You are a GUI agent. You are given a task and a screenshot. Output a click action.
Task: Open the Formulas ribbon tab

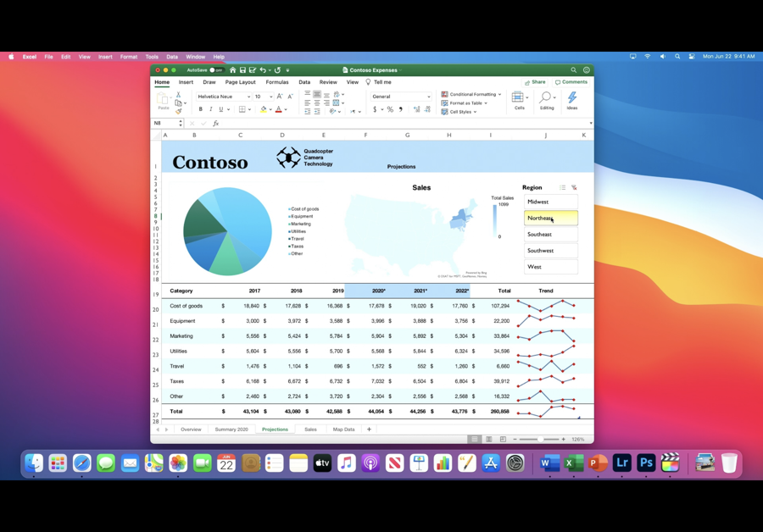[x=277, y=82]
